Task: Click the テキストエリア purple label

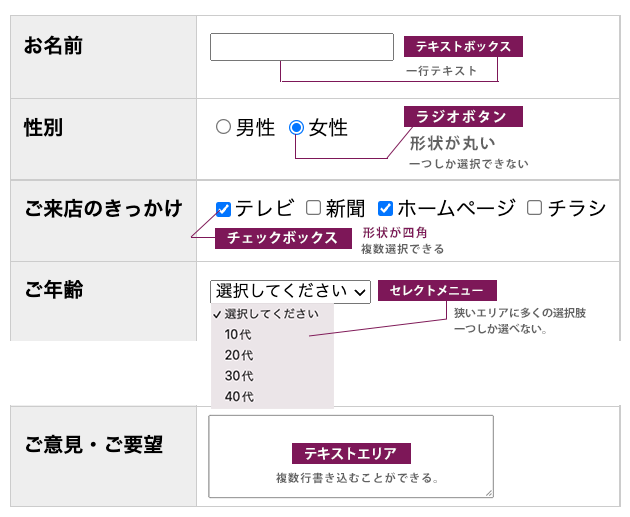Action: point(351,453)
